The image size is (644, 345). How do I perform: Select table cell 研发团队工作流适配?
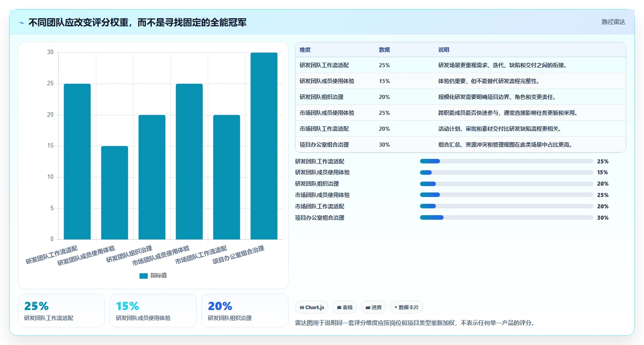click(x=324, y=65)
